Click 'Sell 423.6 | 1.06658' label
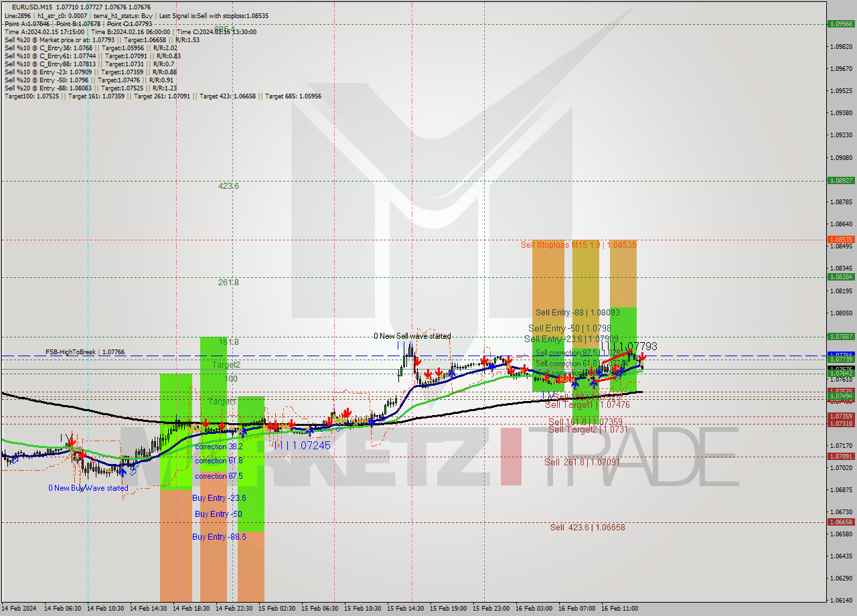 (x=587, y=528)
